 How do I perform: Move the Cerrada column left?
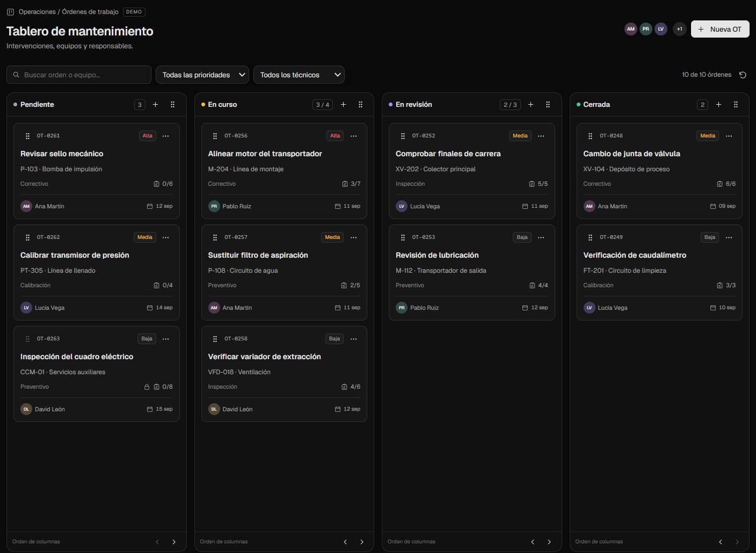click(721, 542)
